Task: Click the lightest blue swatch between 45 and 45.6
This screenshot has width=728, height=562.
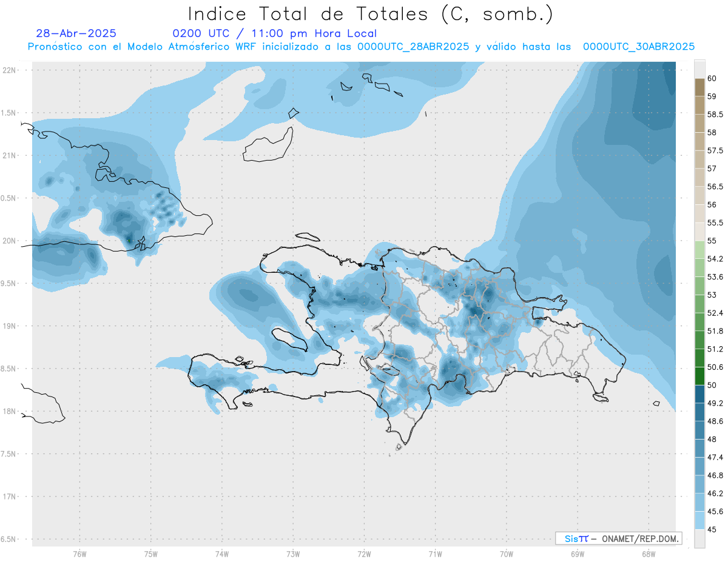Action: click(x=699, y=520)
